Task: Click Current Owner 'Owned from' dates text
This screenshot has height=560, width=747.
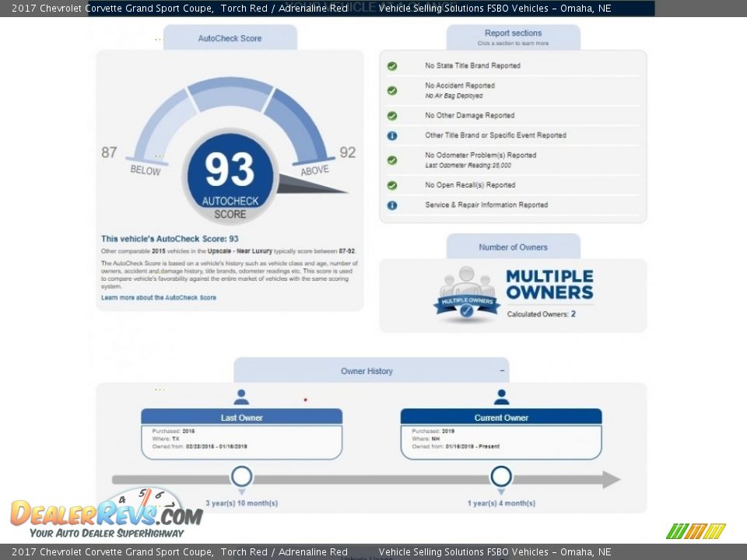Action: coord(456,446)
